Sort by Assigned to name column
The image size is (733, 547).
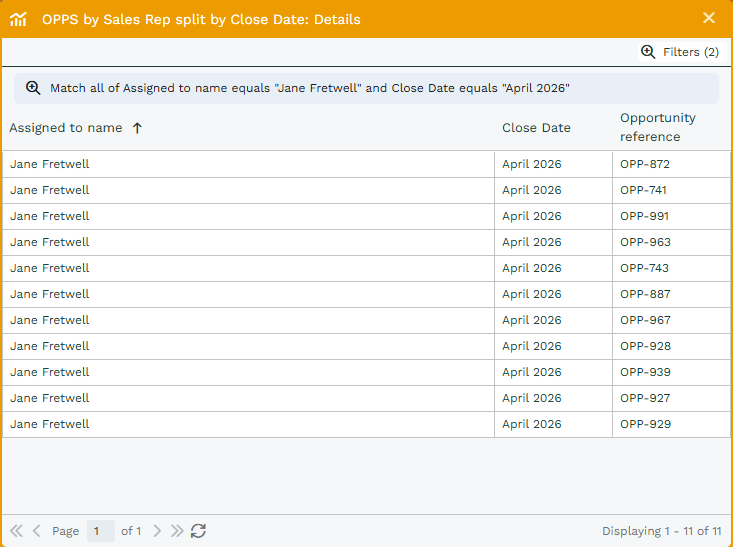[x=66, y=128]
